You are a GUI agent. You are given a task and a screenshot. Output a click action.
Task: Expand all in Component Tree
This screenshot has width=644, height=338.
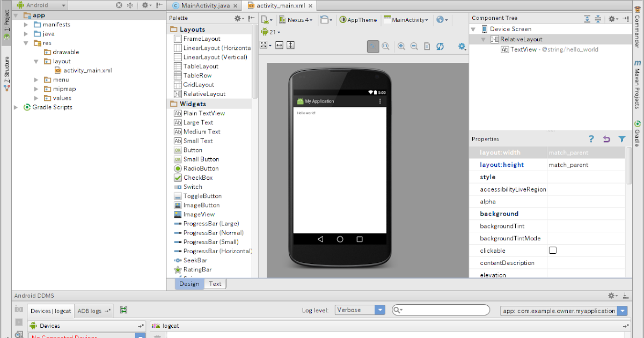point(587,19)
